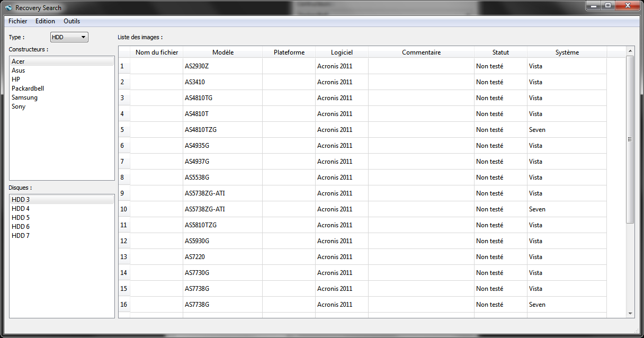This screenshot has width=644, height=338.
Task: Click the Système column header
Action: [x=567, y=52]
